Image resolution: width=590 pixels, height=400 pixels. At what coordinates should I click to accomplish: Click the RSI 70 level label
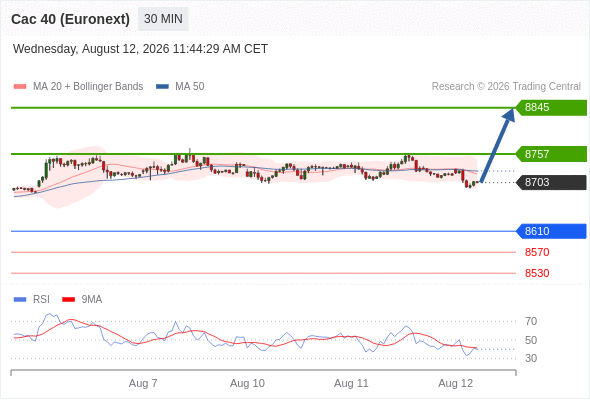click(x=531, y=321)
